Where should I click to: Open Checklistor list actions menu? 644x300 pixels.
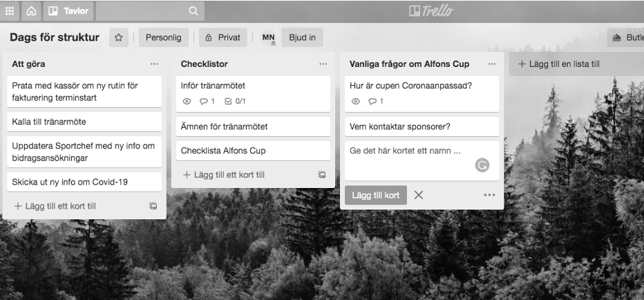(323, 64)
